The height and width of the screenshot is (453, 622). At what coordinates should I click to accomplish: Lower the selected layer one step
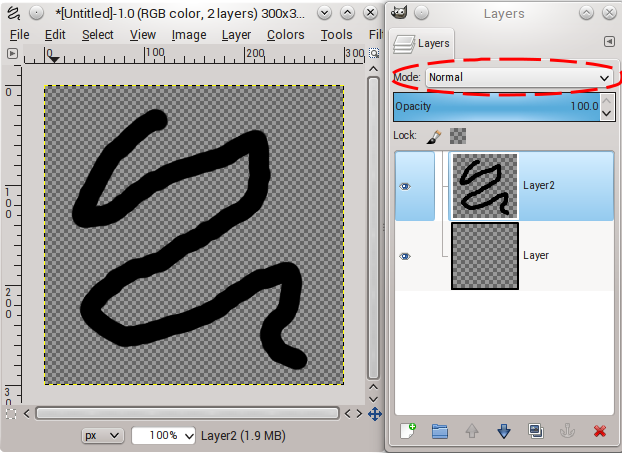pyautogui.click(x=504, y=431)
